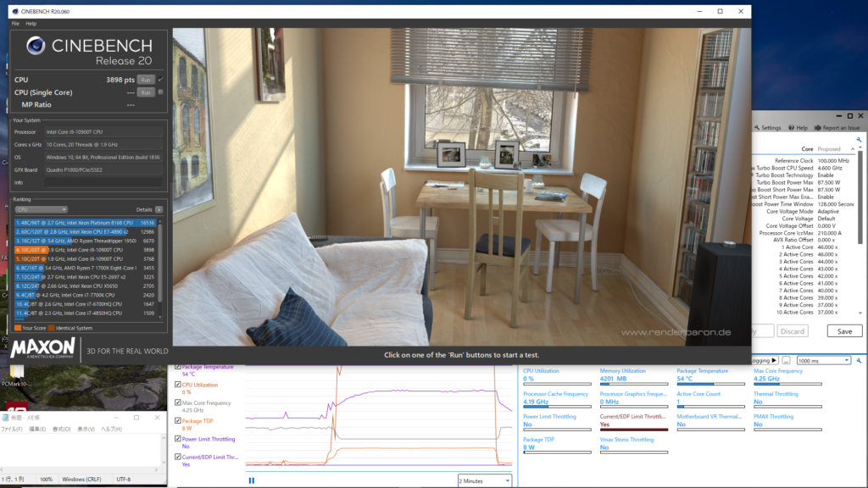Uncheck Power Limit Throttling graph checkbox
Image resolution: width=868 pixels, height=488 pixels.
coord(178,439)
